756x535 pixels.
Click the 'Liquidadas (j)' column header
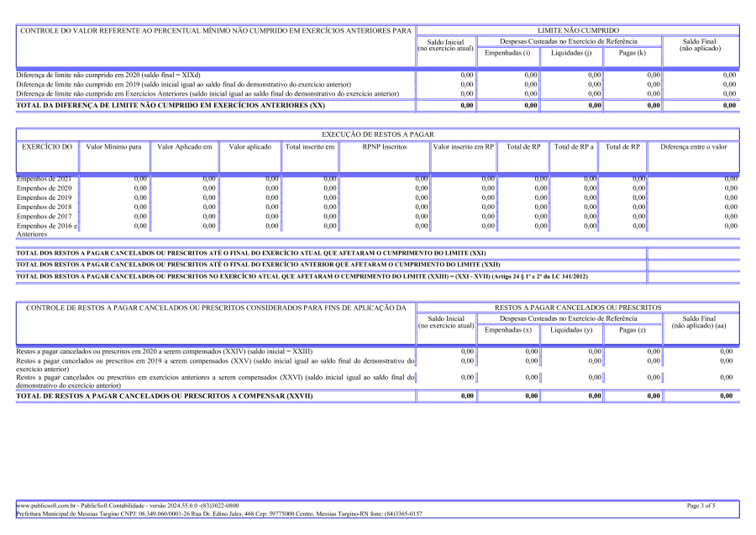pos(570,53)
